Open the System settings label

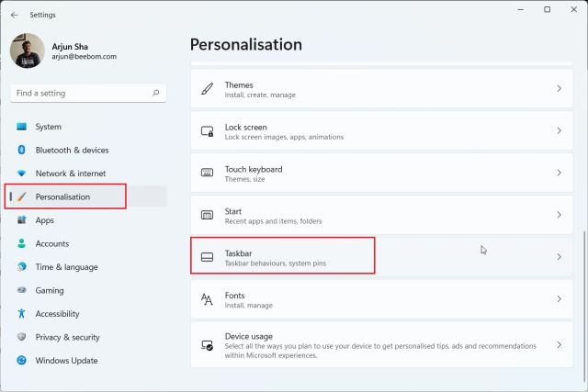pos(49,127)
